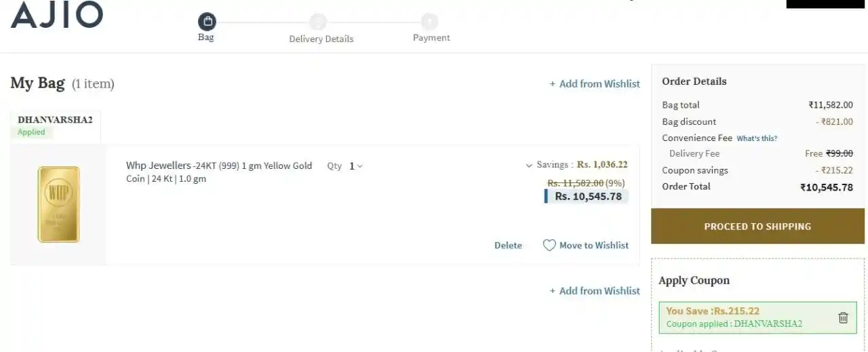Image resolution: width=868 pixels, height=352 pixels.
Task: Select the Payment step icon
Action: [x=429, y=22]
